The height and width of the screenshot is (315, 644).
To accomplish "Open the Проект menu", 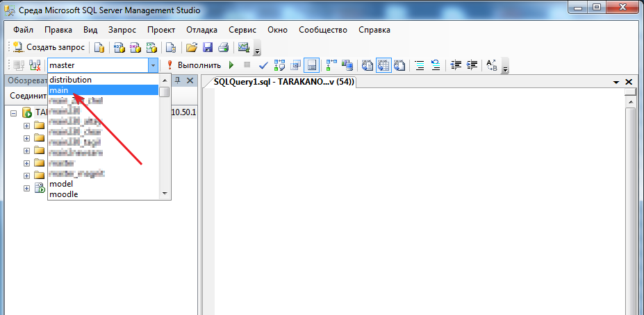I will click(161, 30).
